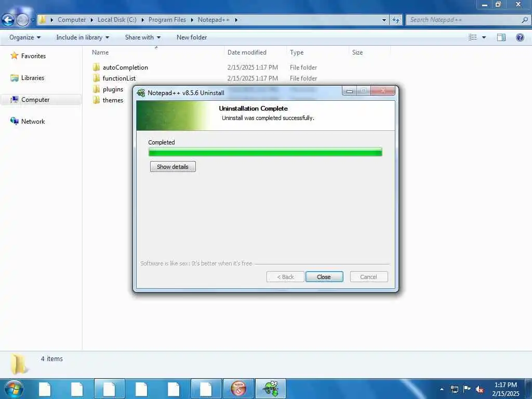This screenshot has height=399, width=532.
Task: Select Local Disk (C:) in the breadcrumb
Action: [x=117, y=20]
